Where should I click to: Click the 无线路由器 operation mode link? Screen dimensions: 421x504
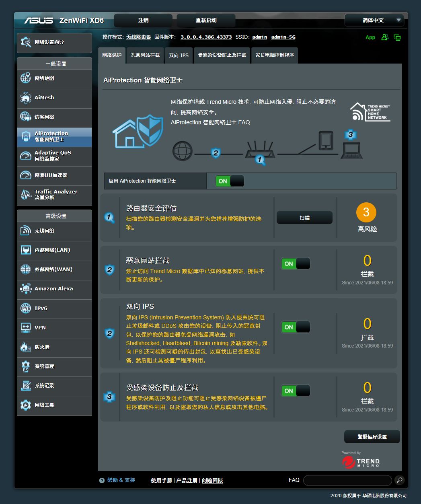click(x=138, y=37)
